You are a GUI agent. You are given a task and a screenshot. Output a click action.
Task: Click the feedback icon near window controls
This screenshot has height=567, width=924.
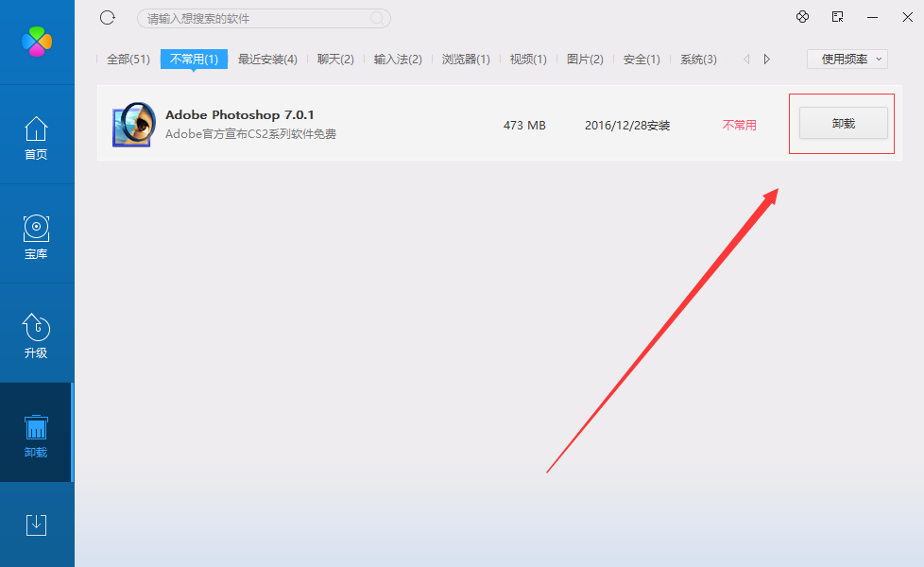point(837,16)
